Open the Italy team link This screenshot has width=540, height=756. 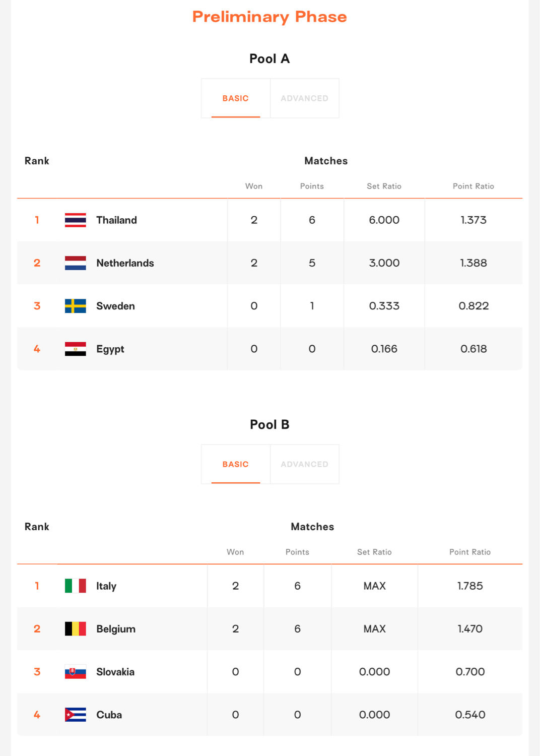(x=106, y=586)
